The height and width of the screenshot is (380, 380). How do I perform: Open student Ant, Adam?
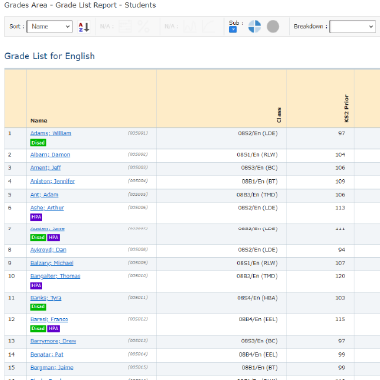tap(44, 194)
